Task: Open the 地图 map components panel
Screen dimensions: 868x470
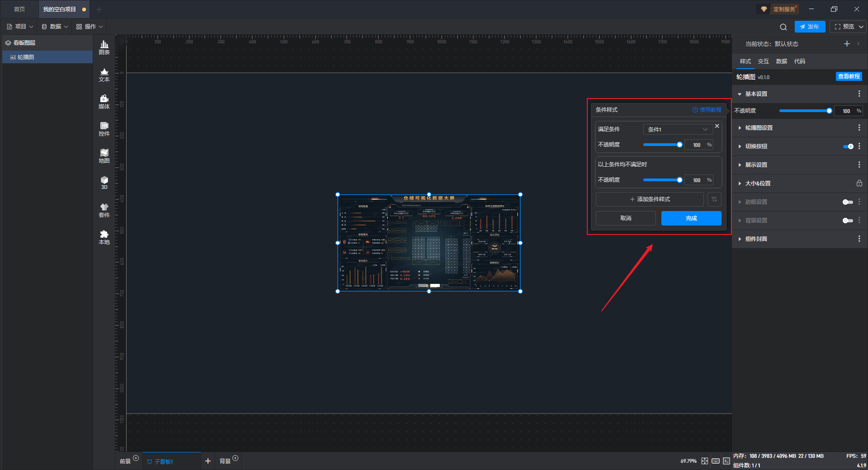Action: 104,156
